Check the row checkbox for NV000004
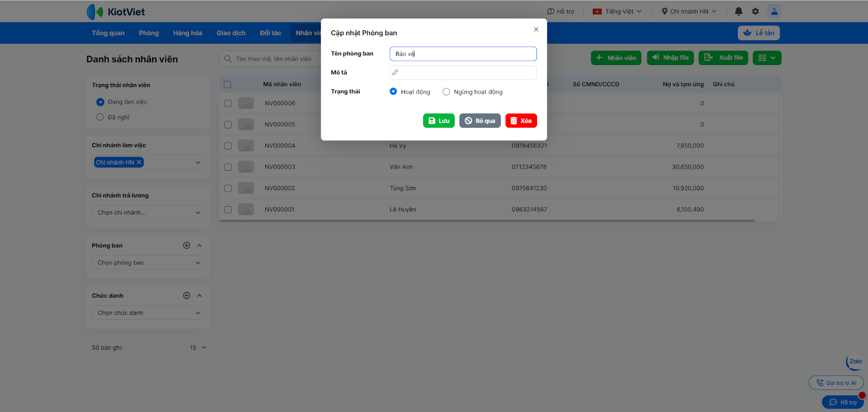The width and height of the screenshot is (868, 412). (x=228, y=146)
